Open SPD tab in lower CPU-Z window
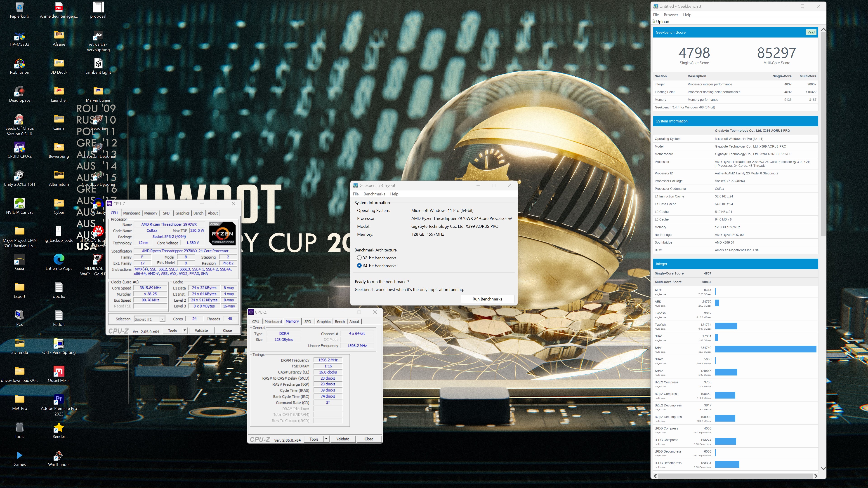Image resolution: width=868 pixels, height=488 pixels. pyautogui.click(x=308, y=322)
